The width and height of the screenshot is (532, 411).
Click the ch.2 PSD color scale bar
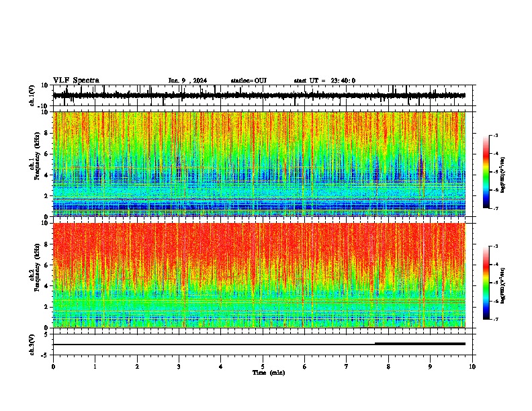coord(486,283)
